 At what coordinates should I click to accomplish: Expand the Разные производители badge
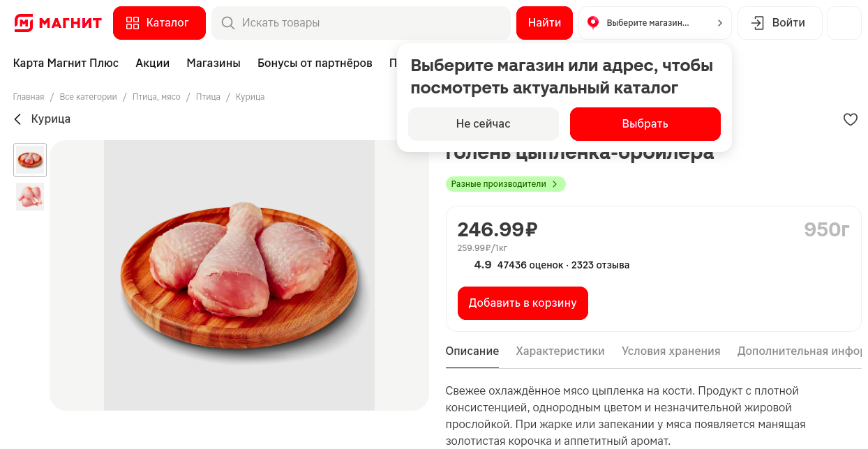[505, 184]
